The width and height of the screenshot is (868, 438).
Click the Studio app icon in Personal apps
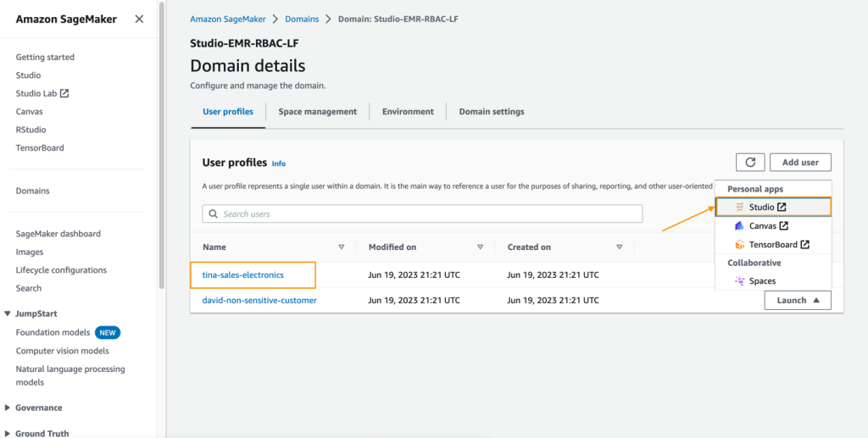coord(739,207)
